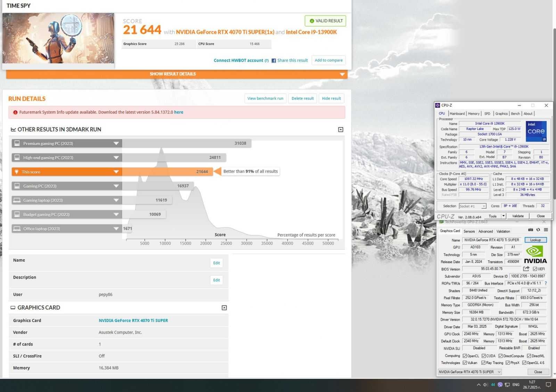556x392 pixels.
Task: Click the trophy icon on This score row
Action: click(x=16, y=172)
